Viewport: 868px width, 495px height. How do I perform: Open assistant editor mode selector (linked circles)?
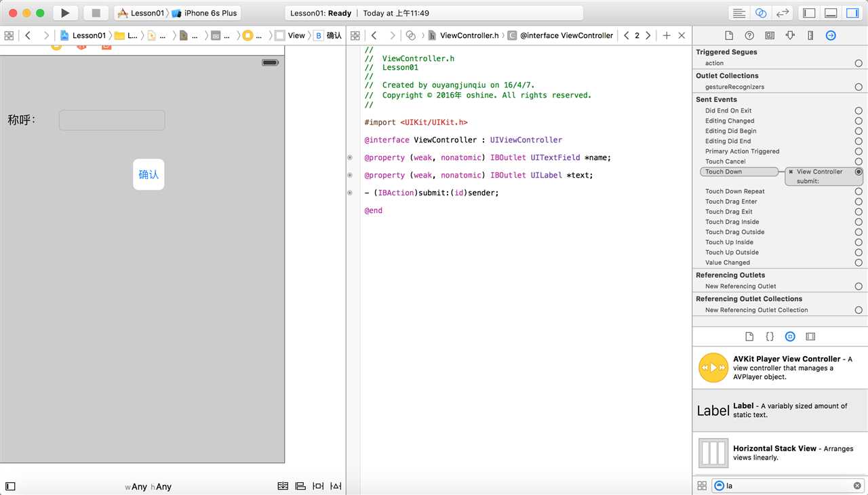coord(410,35)
